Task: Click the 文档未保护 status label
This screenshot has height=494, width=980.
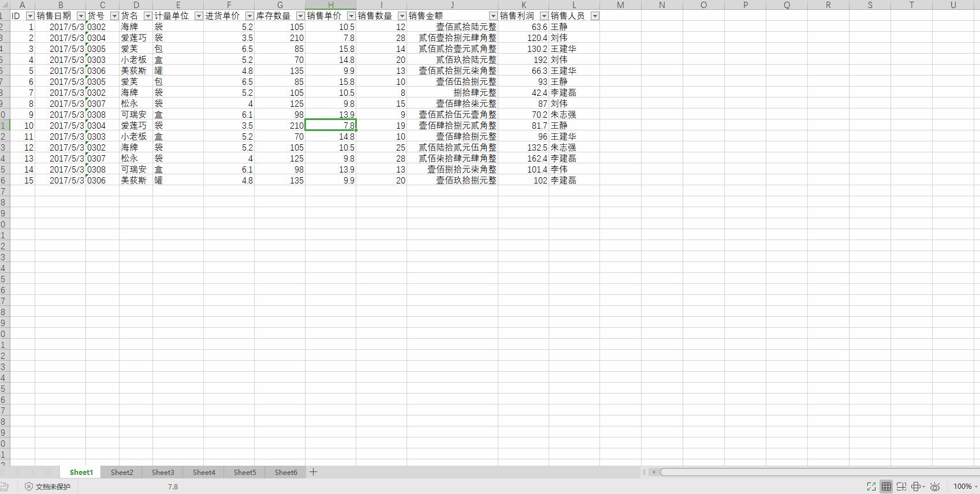Action: [53, 486]
